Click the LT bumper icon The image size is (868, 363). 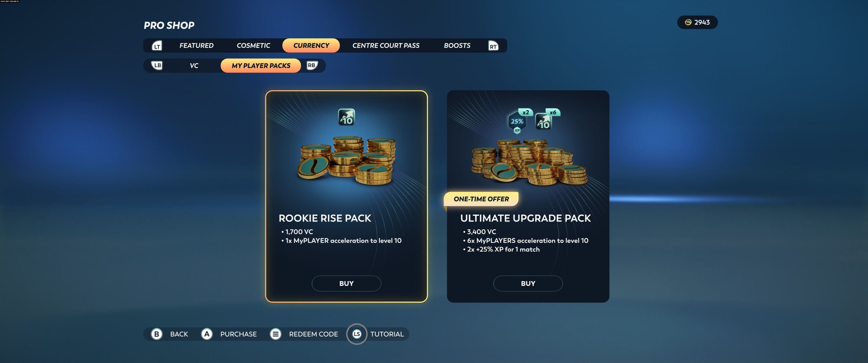pyautogui.click(x=157, y=46)
